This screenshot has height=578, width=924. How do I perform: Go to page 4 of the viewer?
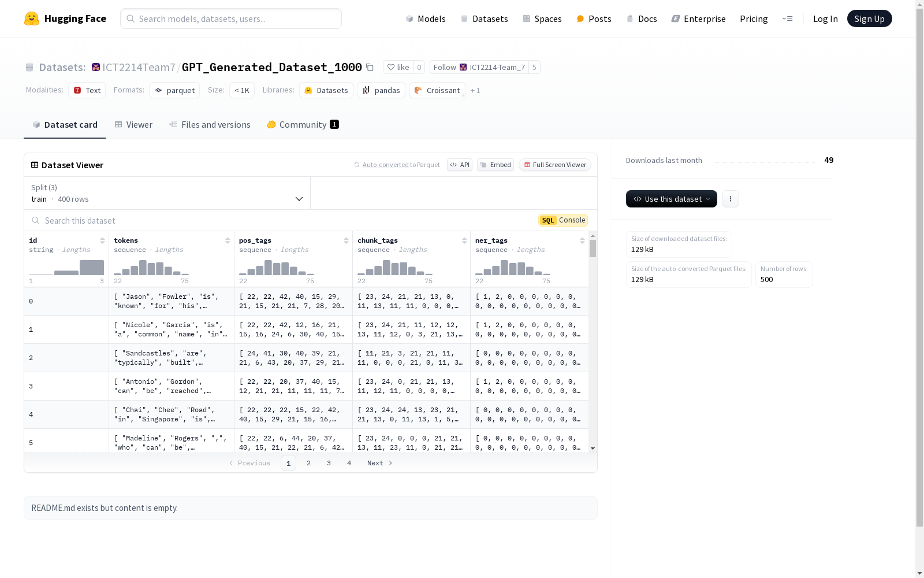click(349, 463)
